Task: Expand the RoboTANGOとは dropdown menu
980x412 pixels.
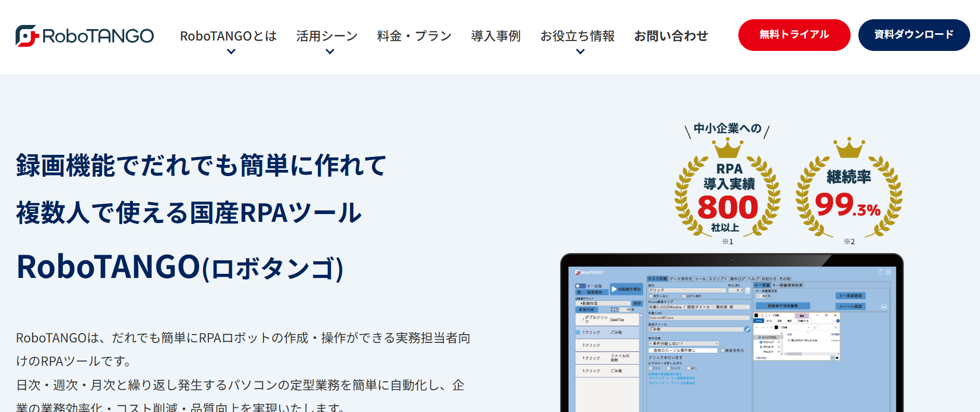Action: tap(228, 36)
